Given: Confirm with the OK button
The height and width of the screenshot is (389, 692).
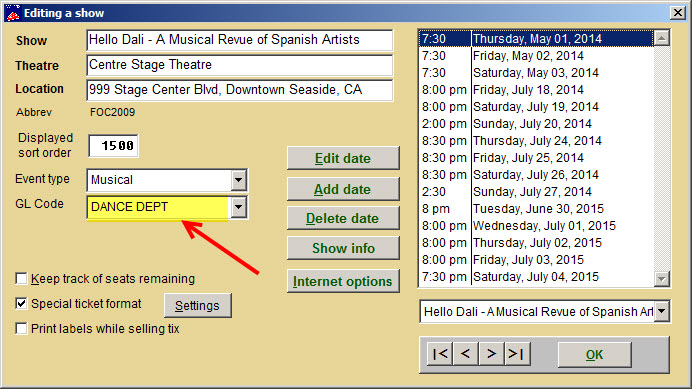Looking at the screenshot, I should point(594,355).
